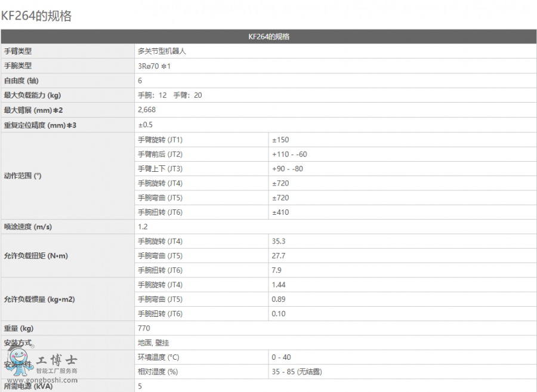Click the 2,668 maximum reach value

click(x=147, y=110)
